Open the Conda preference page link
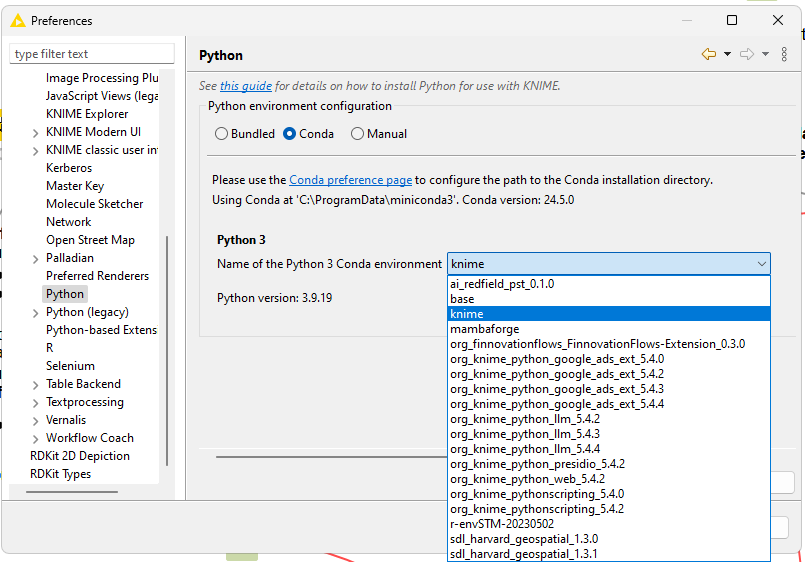 [x=351, y=180]
